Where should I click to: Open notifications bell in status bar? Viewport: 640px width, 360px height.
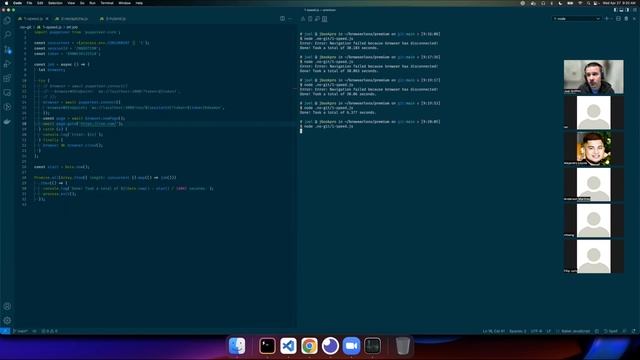coord(634,331)
